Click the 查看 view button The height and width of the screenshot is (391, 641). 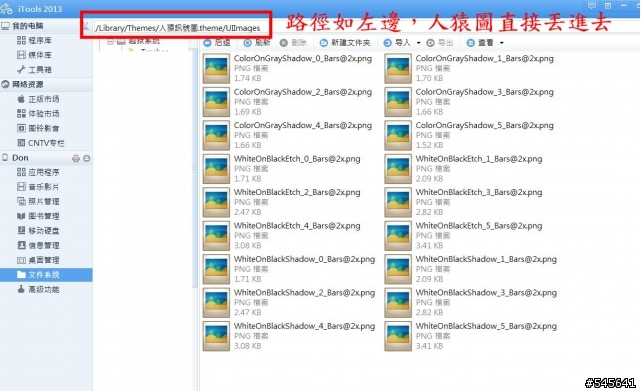coord(480,43)
